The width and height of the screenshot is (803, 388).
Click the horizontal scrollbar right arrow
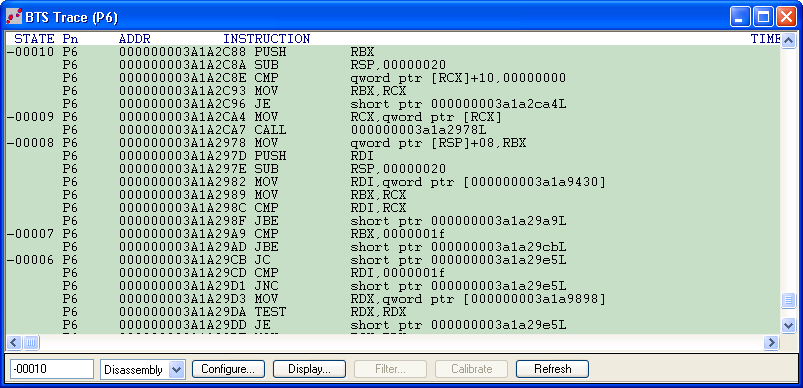tap(771, 342)
